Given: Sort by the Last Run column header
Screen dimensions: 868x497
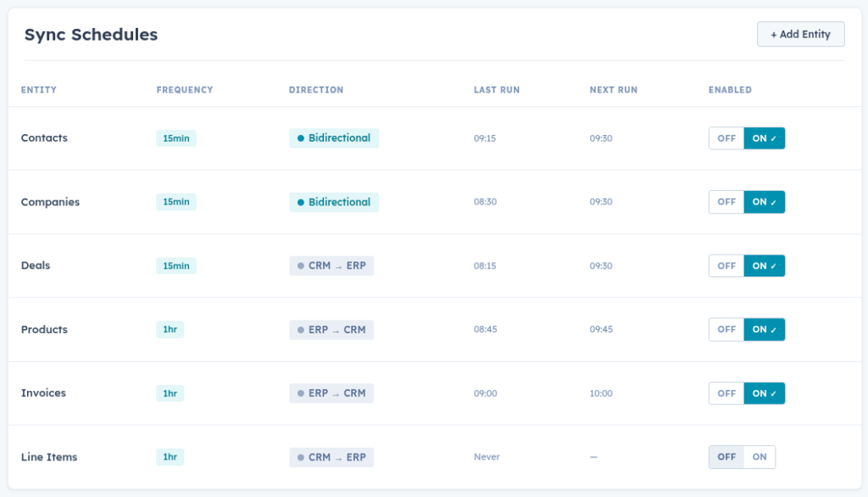Looking at the screenshot, I should click(496, 90).
